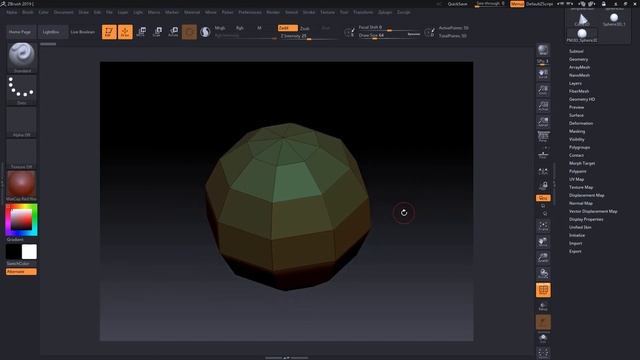Click the AAHalf icon
Image resolution: width=640 pixels, height=360 pixels.
[x=543, y=122]
